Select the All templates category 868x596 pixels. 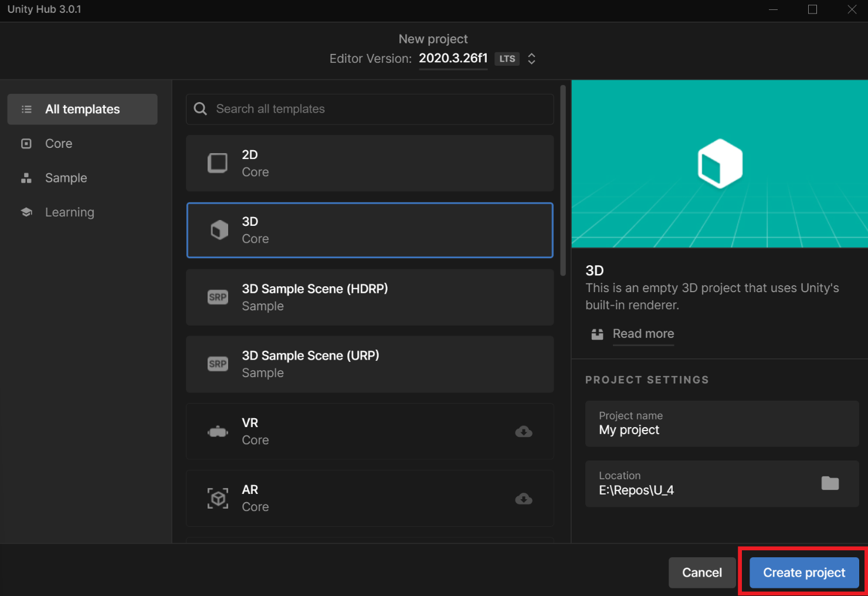tap(82, 109)
